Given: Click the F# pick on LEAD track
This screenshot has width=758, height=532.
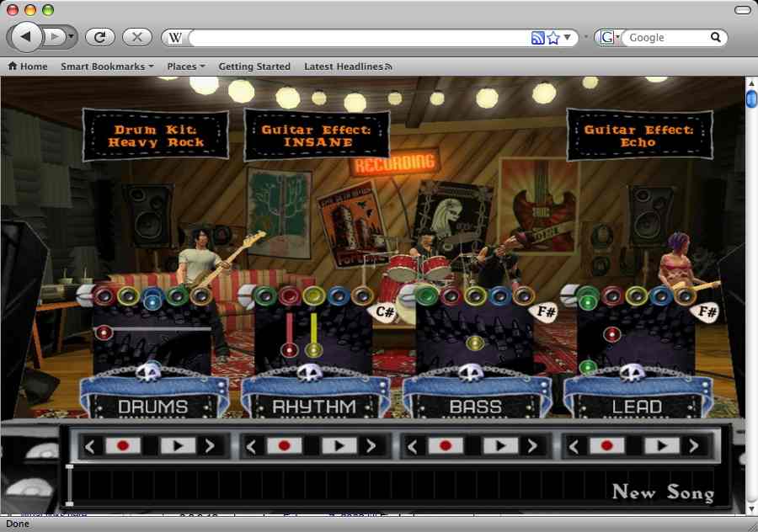Looking at the screenshot, I should pyautogui.click(x=706, y=311).
